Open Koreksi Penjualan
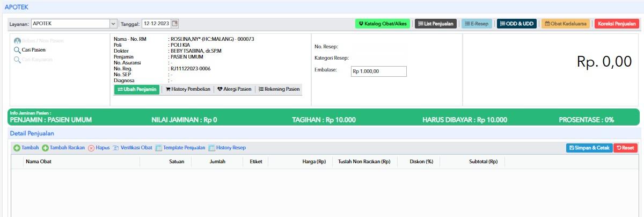Screen dimensions: 644x217 click(x=616, y=24)
